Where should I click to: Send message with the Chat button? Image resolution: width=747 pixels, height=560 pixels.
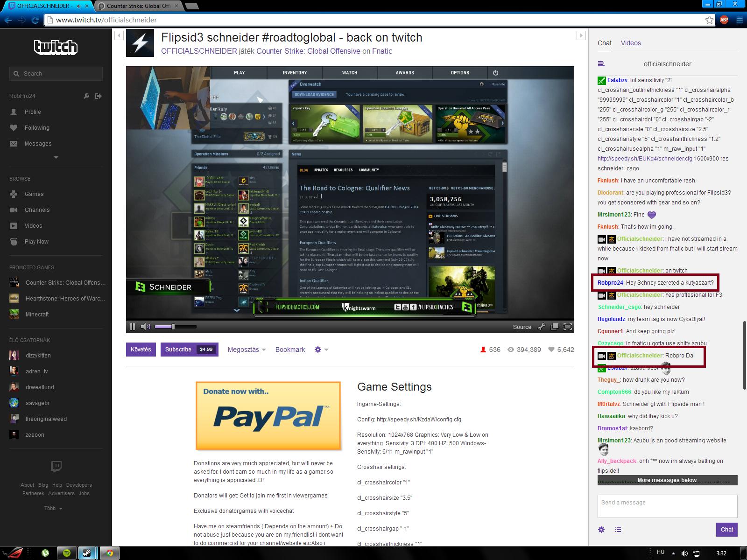point(727,530)
